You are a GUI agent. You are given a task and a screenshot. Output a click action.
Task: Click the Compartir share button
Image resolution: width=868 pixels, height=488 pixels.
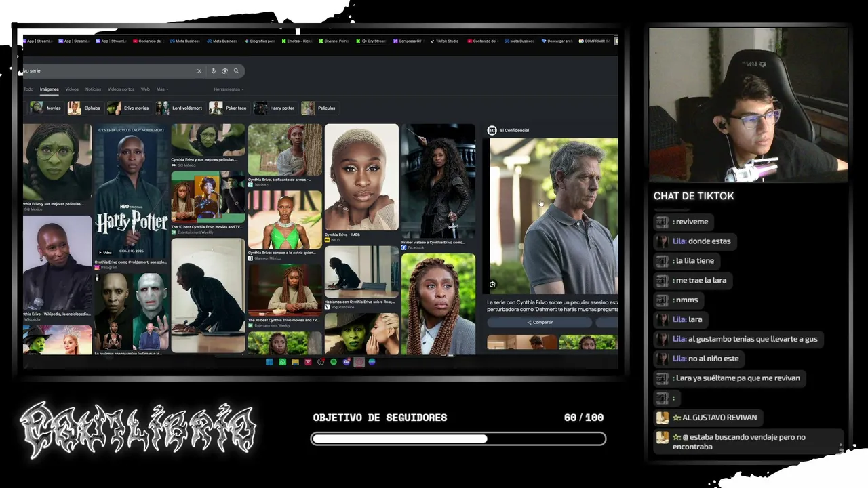[x=540, y=322]
